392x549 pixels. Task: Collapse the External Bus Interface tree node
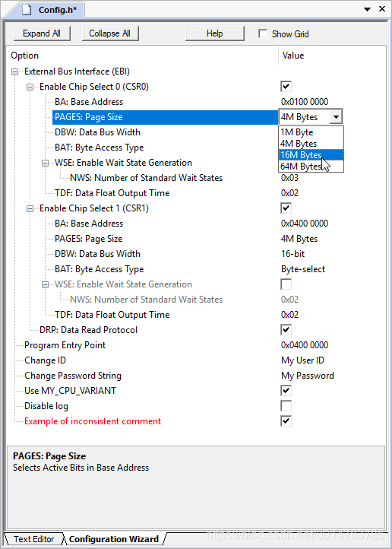[14, 71]
